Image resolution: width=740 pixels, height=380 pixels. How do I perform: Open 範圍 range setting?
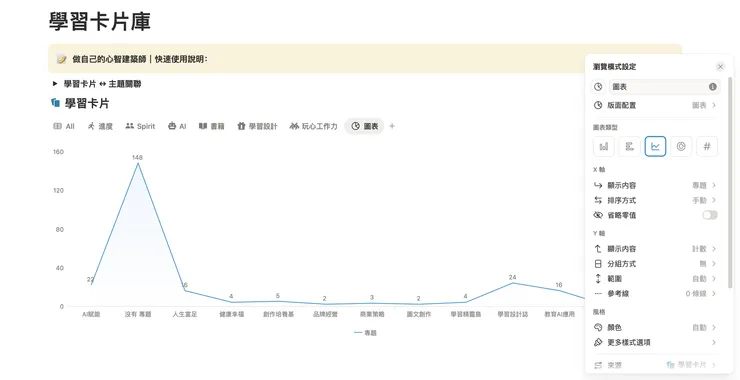tap(655, 279)
